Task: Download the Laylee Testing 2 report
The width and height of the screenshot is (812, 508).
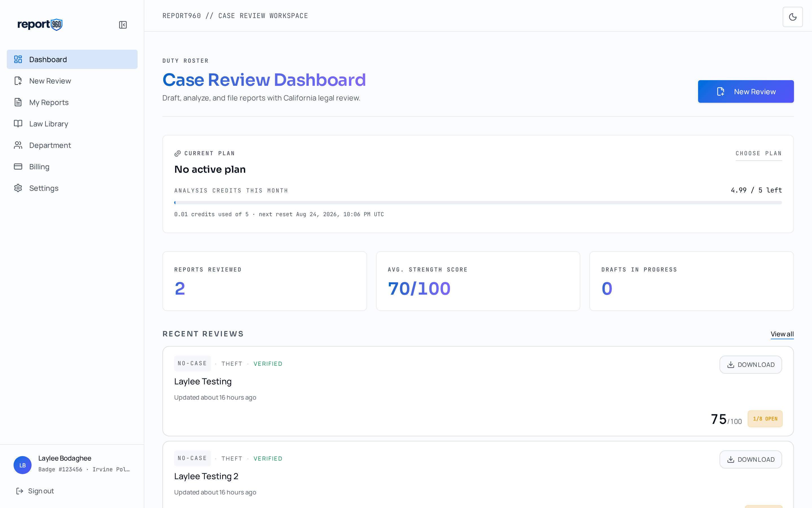Action: 751,459
